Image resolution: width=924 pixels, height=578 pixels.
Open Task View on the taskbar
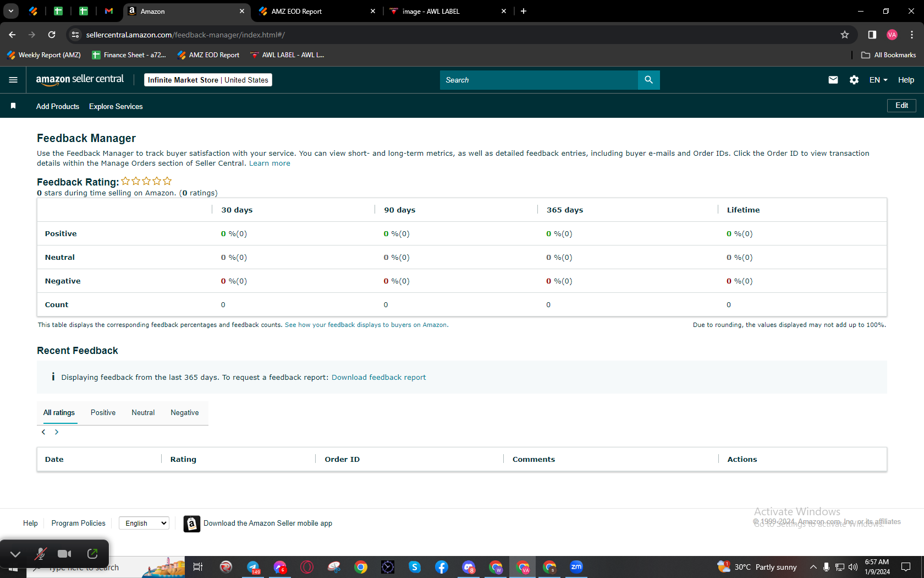click(x=198, y=567)
